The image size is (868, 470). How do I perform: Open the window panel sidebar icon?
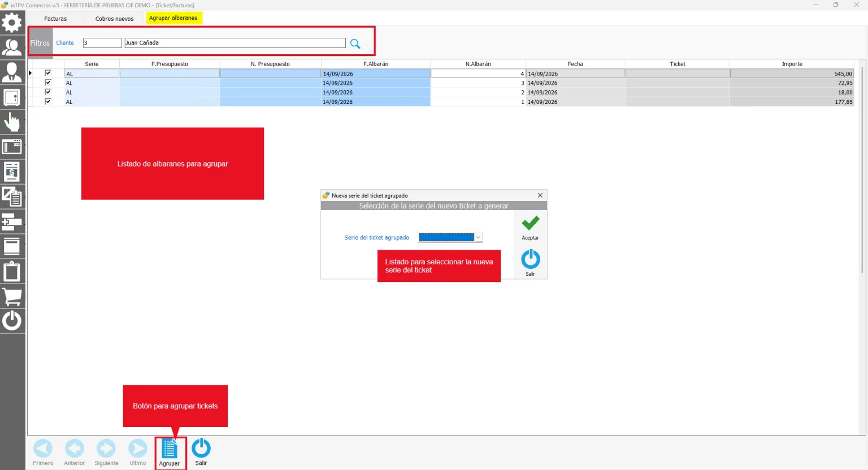coord(12,147)
